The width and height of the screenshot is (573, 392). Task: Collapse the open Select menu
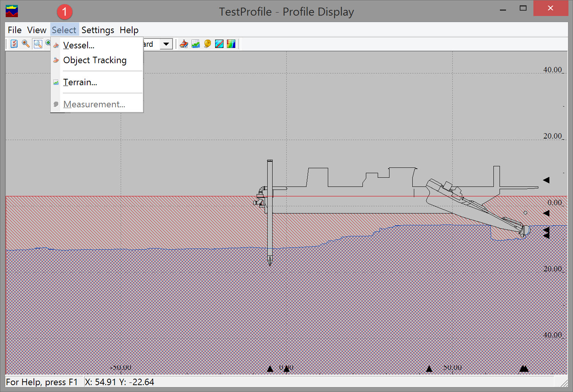pyautogui.click(x=64, y=30)
